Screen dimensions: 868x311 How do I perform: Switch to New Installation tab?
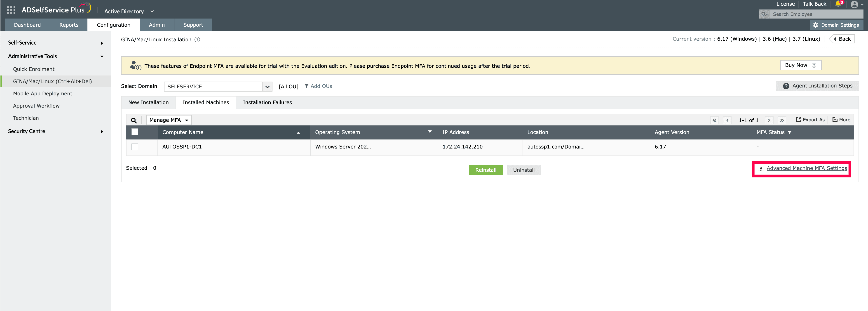pyautogui.click(x=148, y=102)
